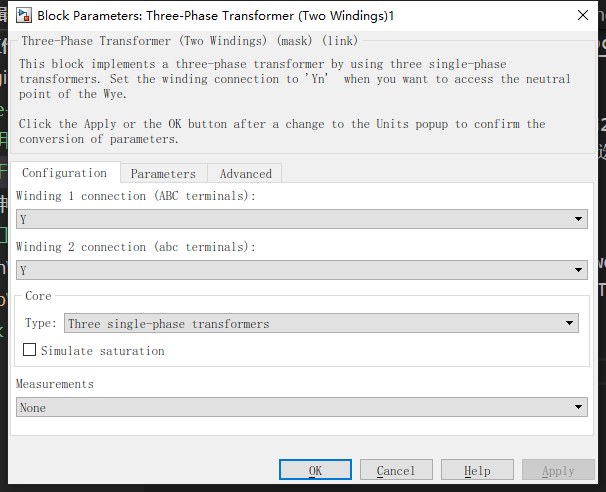Open the Measurements combo box

(300, 407)
